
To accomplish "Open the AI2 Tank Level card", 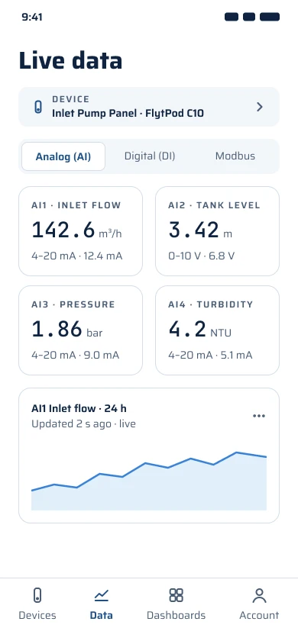I will [218, 231].
